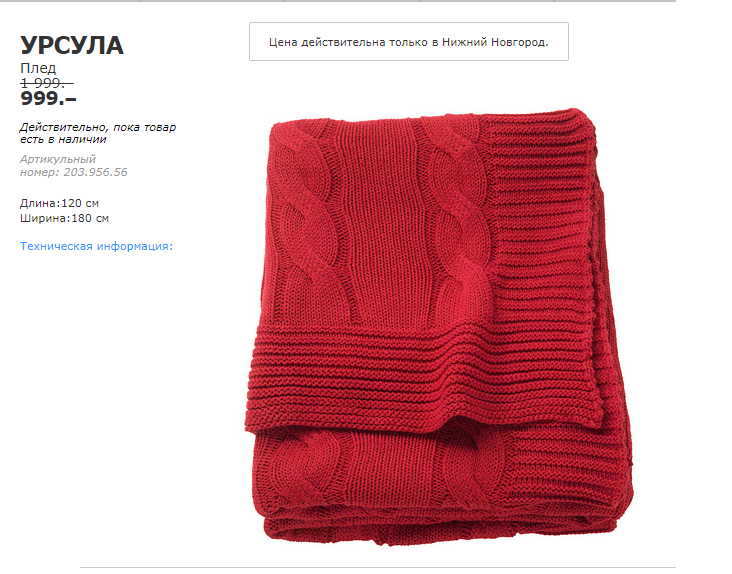
Task: Click the Плед product type label
Action: coord(38,68)
